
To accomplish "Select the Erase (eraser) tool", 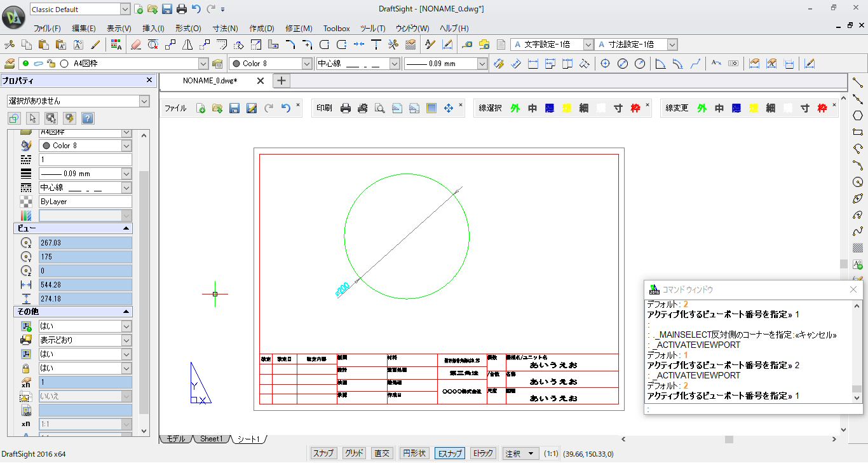I will [135, 45].
